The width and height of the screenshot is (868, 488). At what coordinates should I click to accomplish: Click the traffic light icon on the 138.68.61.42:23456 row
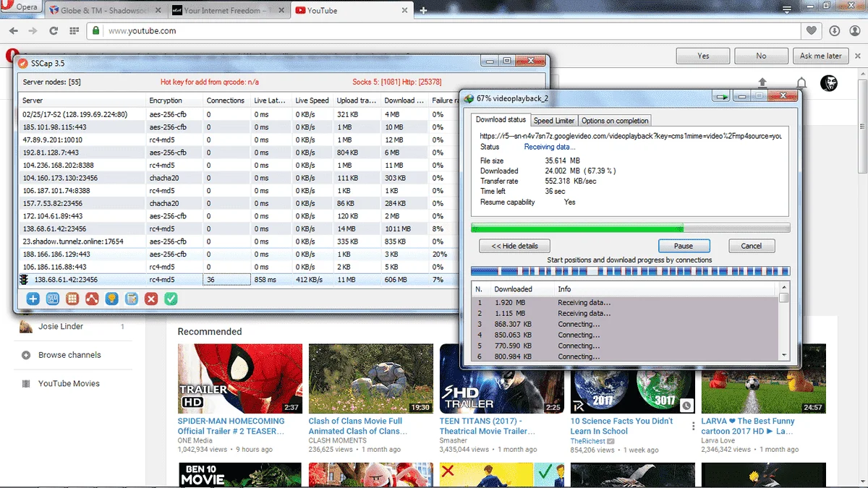pyautogui.click(x=24, y=280)
